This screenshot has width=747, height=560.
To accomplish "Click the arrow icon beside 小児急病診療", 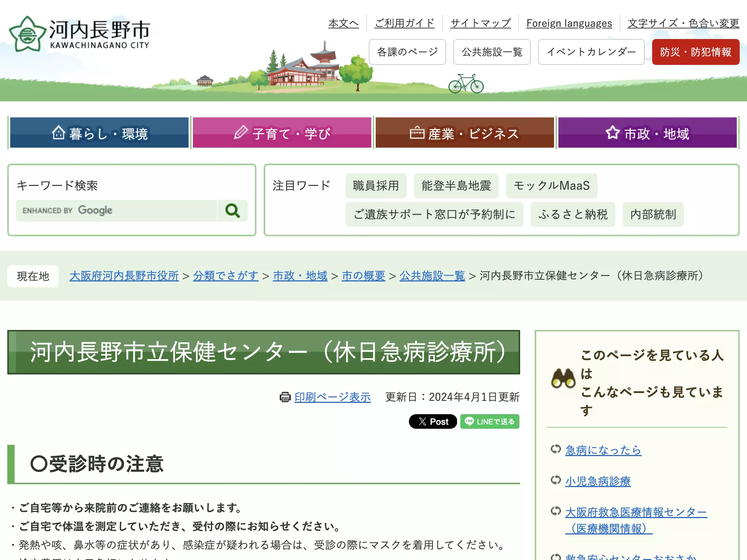I will pyautogui.click(x=556, y=480).
